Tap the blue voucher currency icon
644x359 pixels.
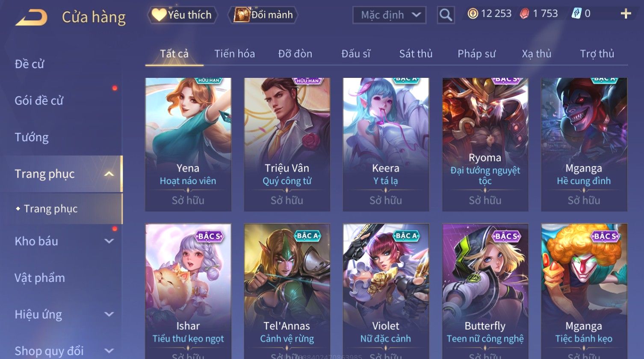(576, 14)
